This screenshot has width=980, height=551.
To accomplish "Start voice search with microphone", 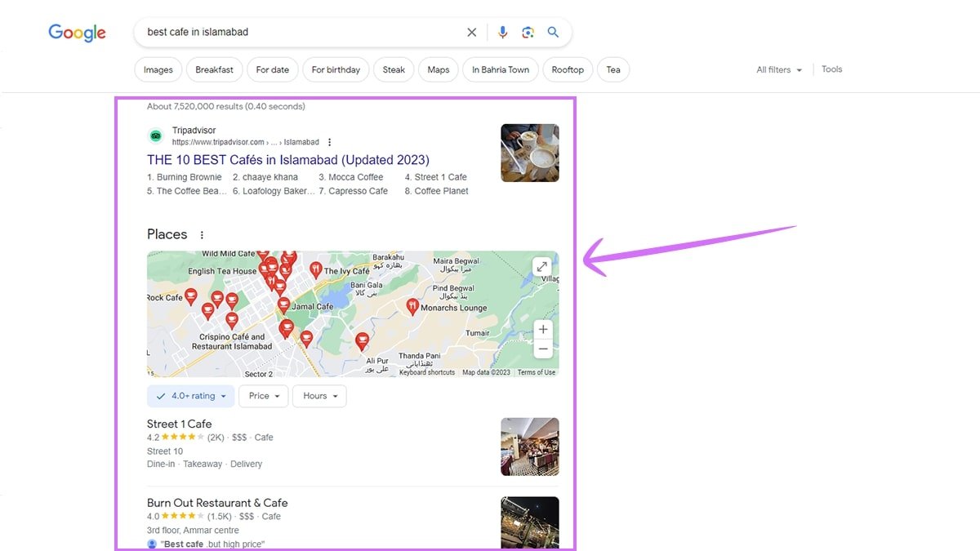I will [502, 33].
